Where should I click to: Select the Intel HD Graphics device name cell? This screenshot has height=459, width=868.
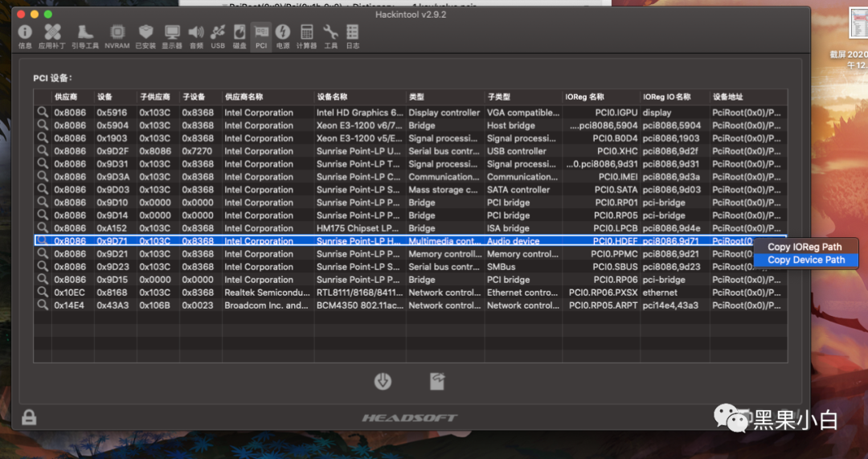360,113
